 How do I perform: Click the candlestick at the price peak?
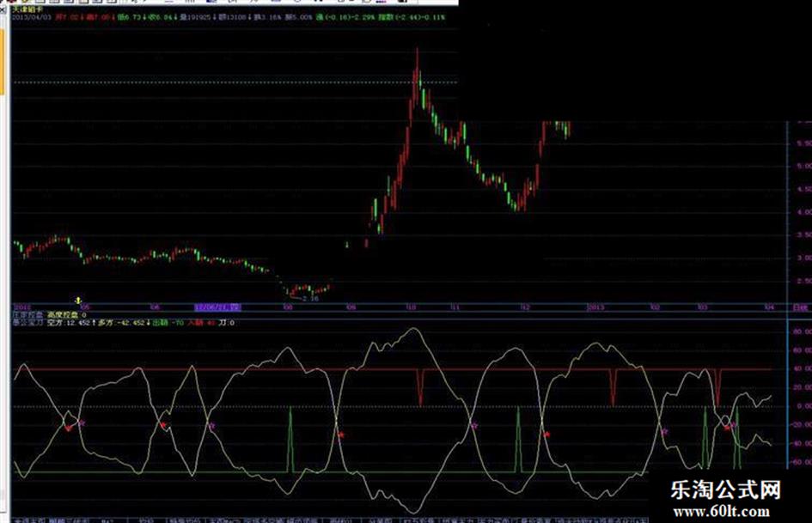(417, 76)
